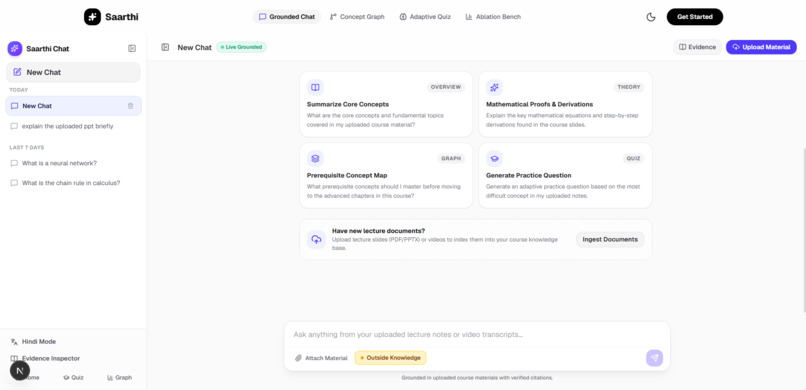
Task: Click the TODAY section label
Action: tap(19, 90)
